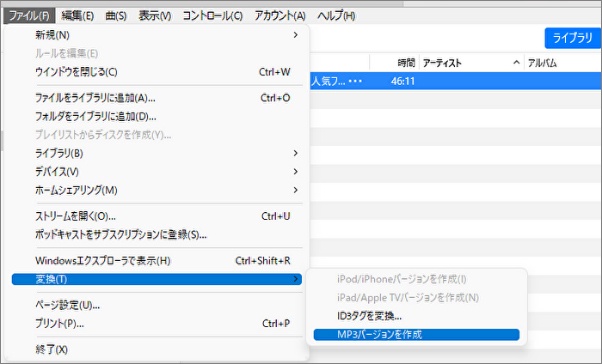Select ポッドキャストをサブスクリプションに登録(S)...

pos(157,235)
